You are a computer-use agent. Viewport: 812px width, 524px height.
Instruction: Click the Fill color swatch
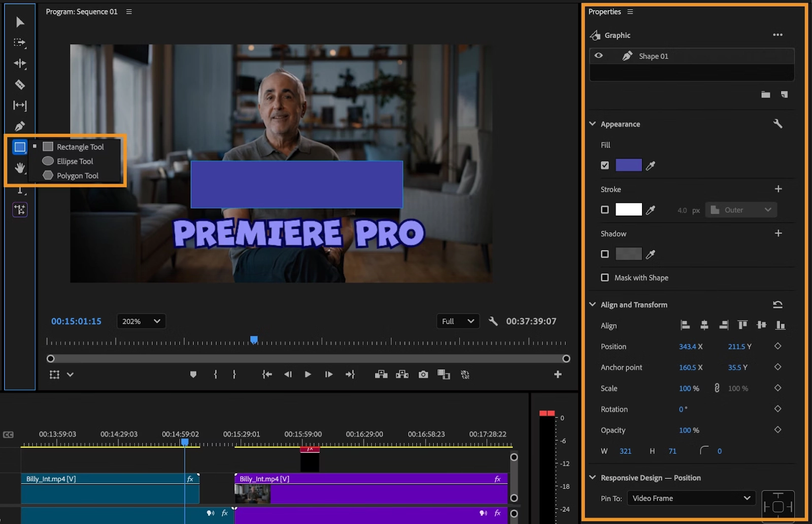point(628,165)
